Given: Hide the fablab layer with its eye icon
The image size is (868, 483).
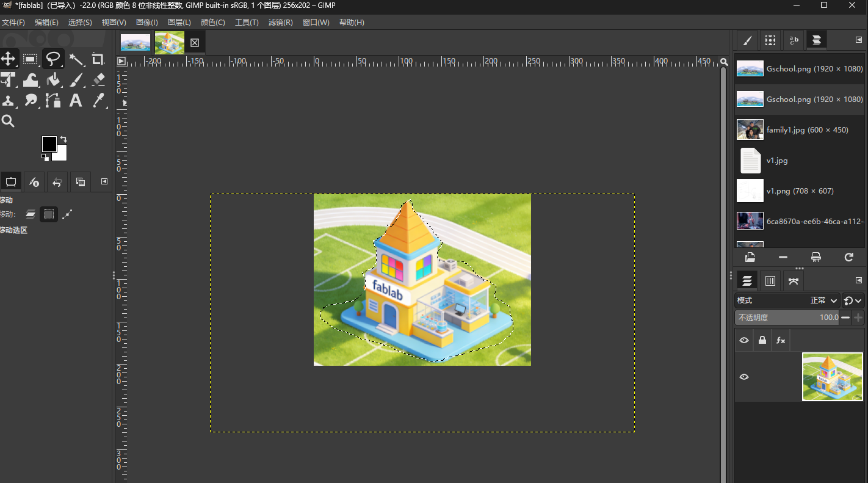Looking at the screenshot, I should coord(743,377).
